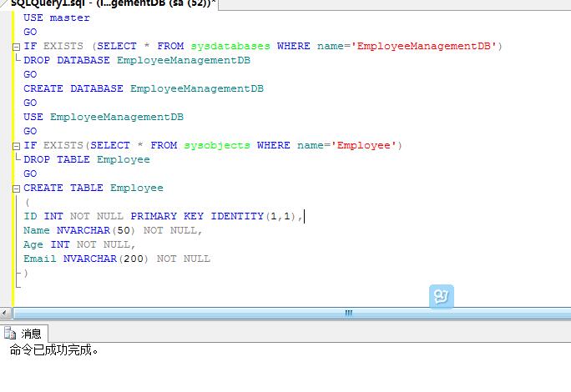Click the Email NVARCHAR(200) column line
The image size is (571, 392).
click(117, 259)
